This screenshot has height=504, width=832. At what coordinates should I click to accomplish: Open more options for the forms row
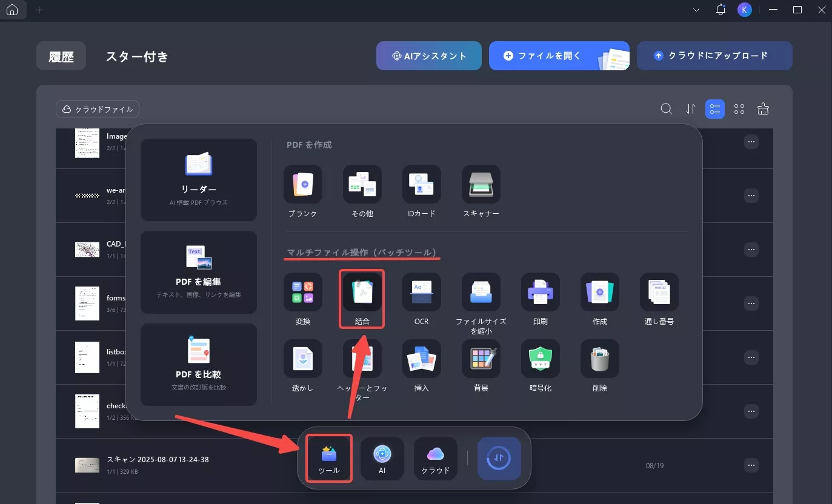[x=751, y=303]
